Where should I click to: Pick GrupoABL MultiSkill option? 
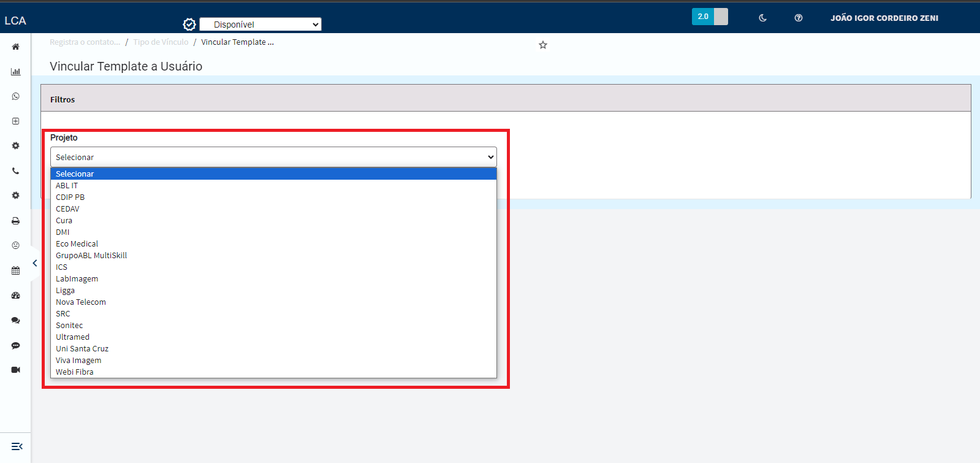[x=273, y=255]
